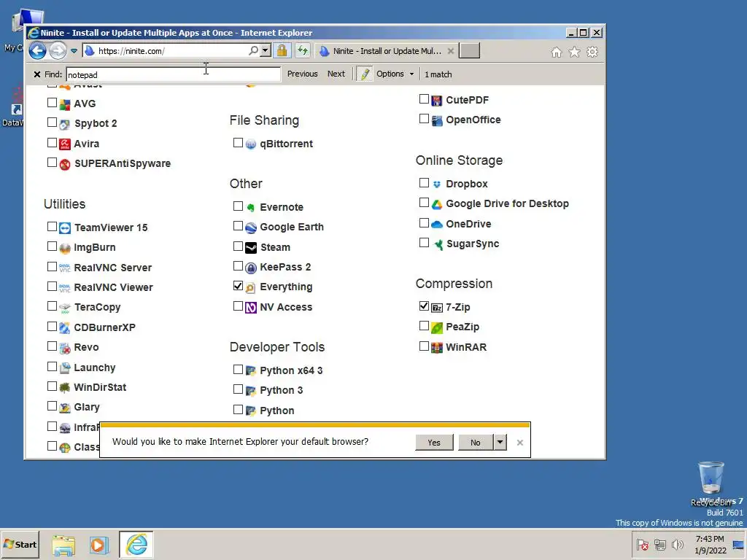Click the volume speaker tray icon
Screen dimensions: 747x560
pos(677,544)
